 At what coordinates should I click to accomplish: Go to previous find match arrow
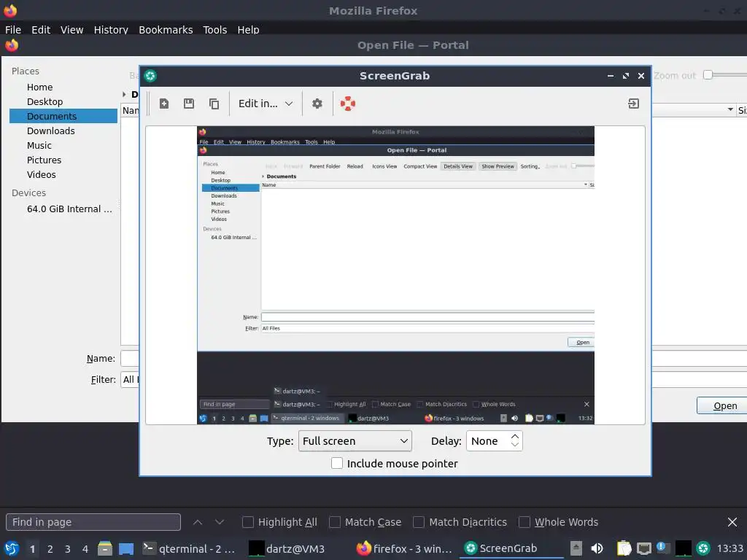(x=198, y=522)
